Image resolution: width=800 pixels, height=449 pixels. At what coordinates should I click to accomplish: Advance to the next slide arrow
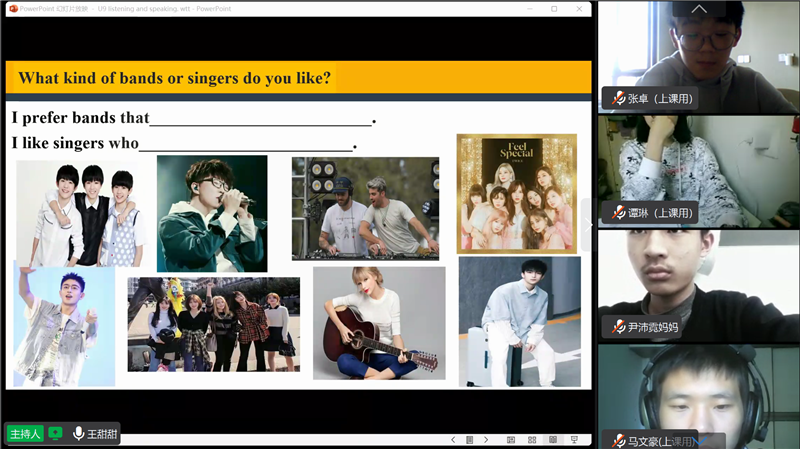coord(486,440)
